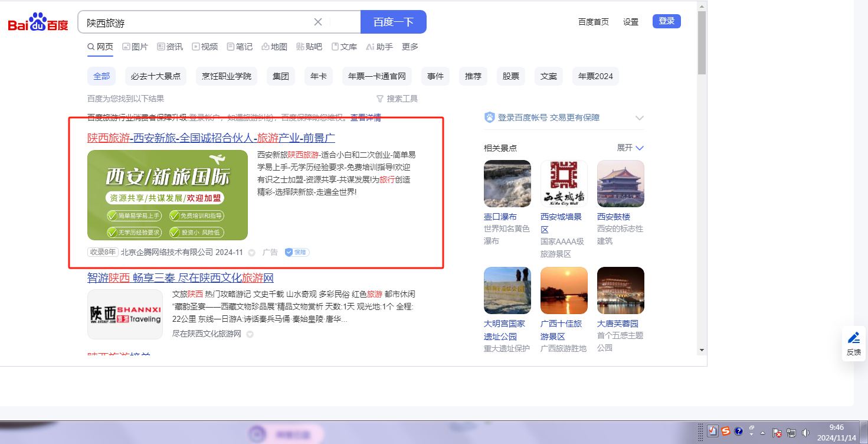
Task: Click the blue help question mark tray icon
Action: pyautogui.click(x=738, y=432)
